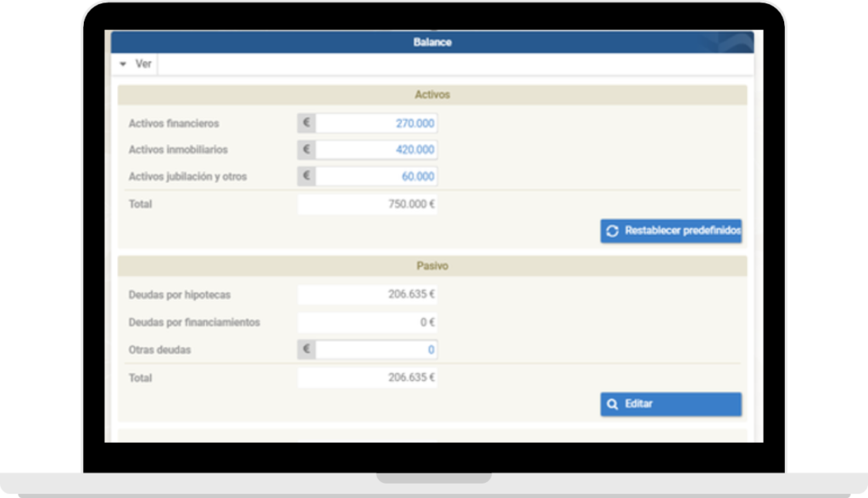868x498 pixels.
Task: Click the Pasivo section header
Action: (432, 266)
